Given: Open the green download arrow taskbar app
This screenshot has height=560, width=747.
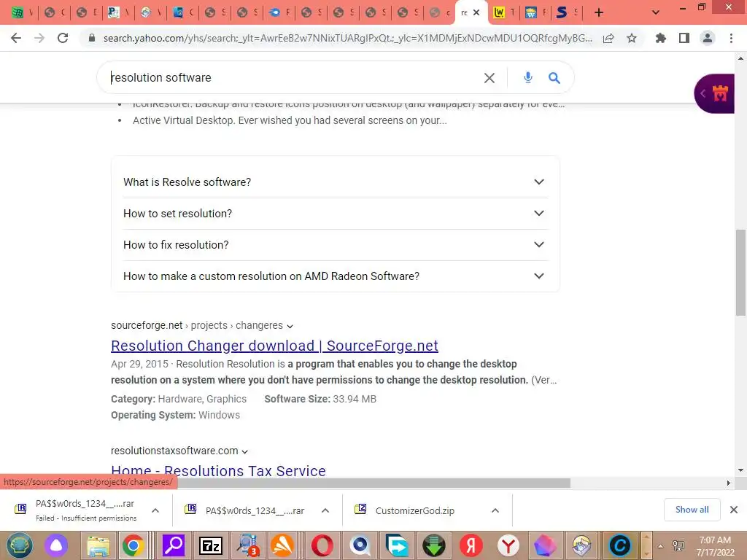Looking at the screenshot, I should click(x=433, y=545).
